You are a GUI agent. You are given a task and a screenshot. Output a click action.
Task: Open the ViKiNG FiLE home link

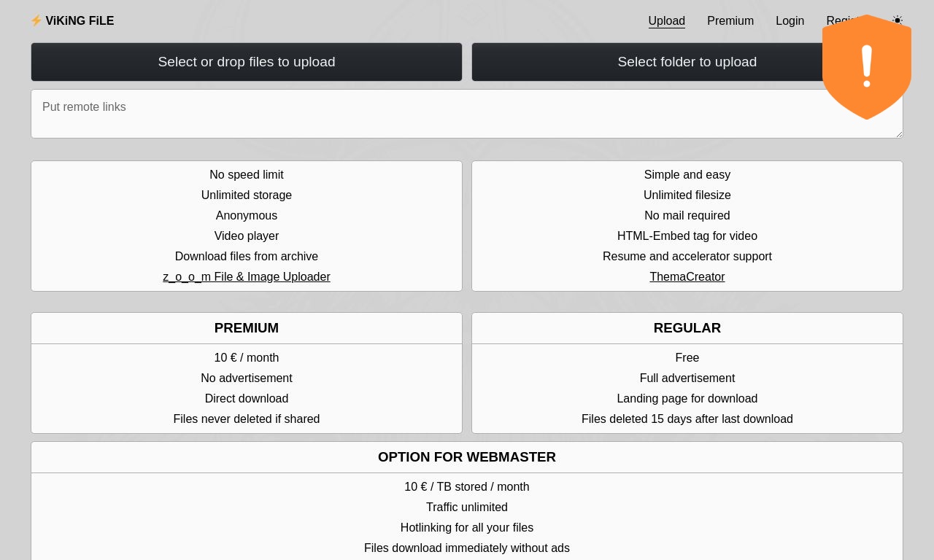click(x=72, y=20)
